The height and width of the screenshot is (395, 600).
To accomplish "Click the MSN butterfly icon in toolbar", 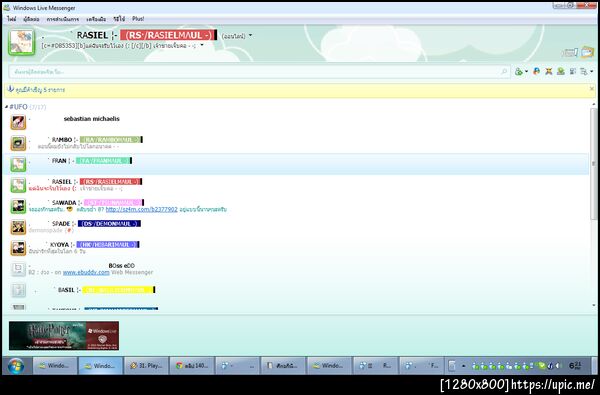I will (536, 71).
